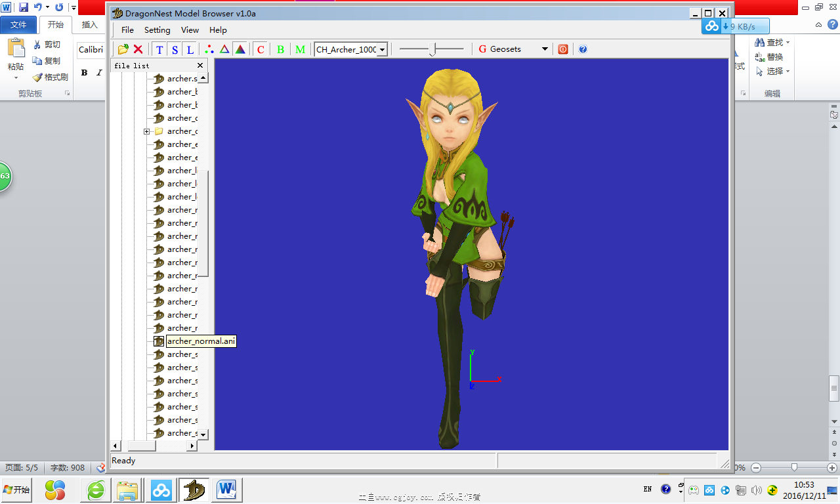Click the Word save icon in quick access bar
This screenshot has height=504, width=840.
(x=24, y=7)
